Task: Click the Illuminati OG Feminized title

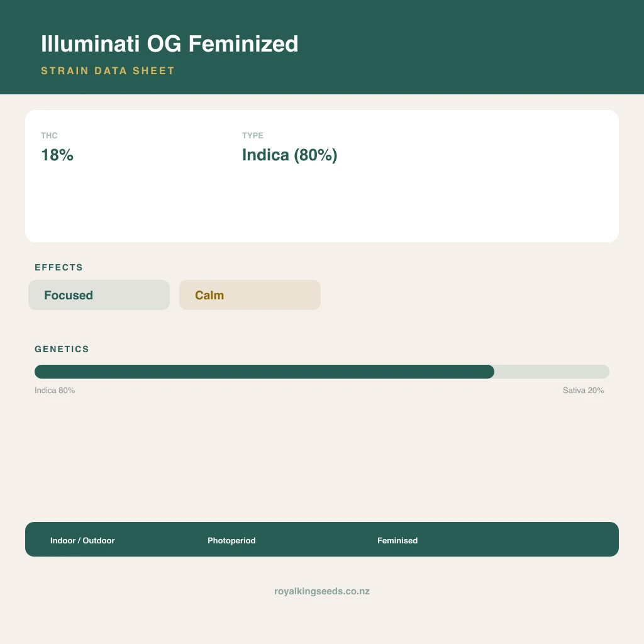Action: click(169, 44)
